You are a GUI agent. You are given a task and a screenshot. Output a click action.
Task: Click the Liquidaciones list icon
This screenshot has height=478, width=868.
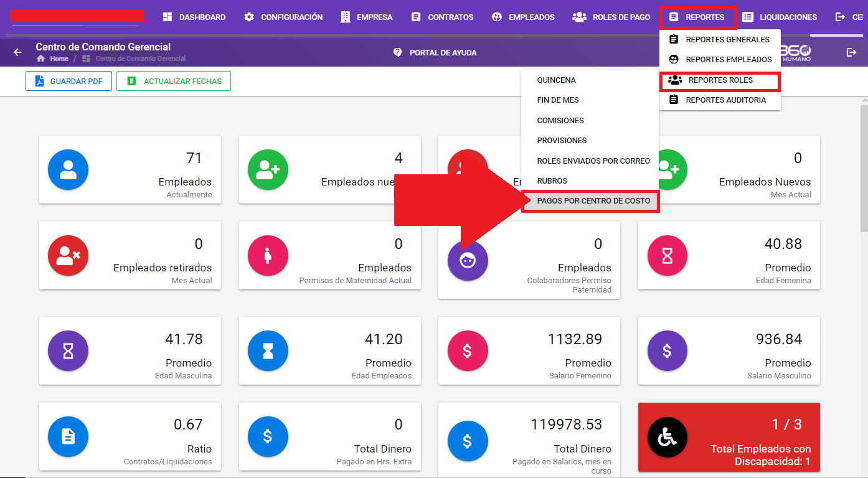click(748, 17)
